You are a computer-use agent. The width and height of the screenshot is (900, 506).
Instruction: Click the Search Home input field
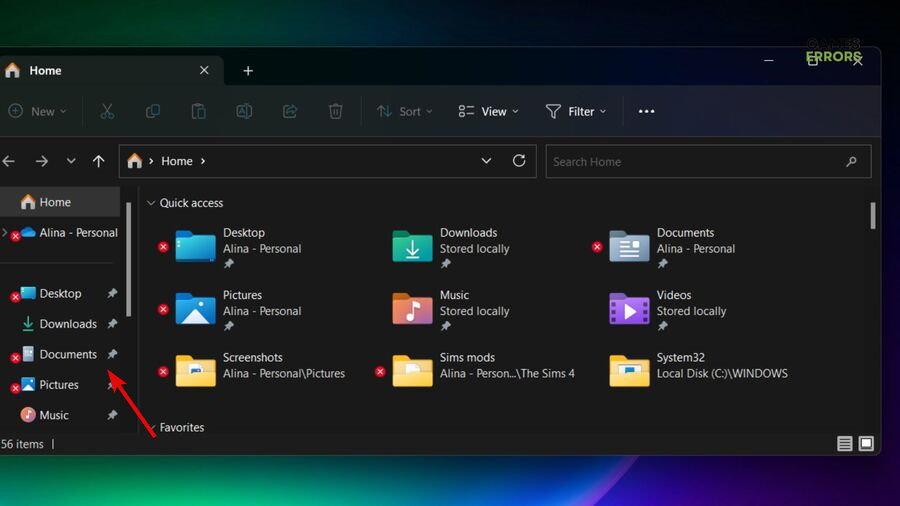[x=695, y=161]
